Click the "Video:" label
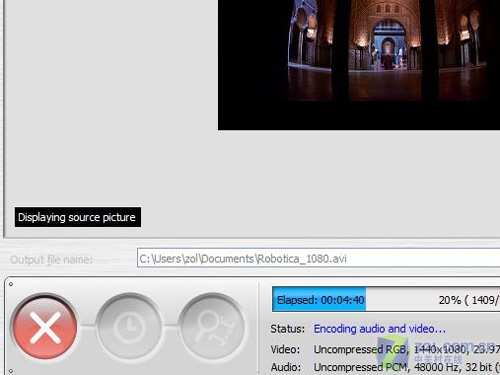500x375 pixels. pos(285,349)
